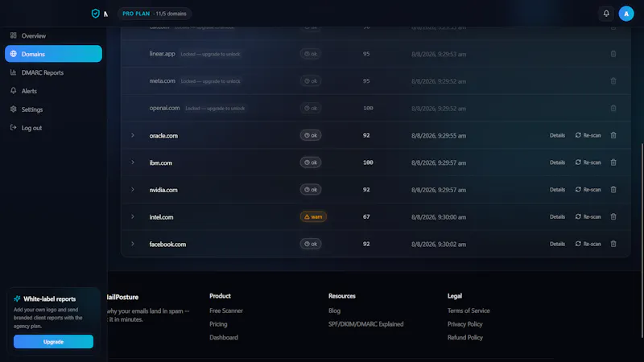Open Details for facebook.com

tap(557, 244)
